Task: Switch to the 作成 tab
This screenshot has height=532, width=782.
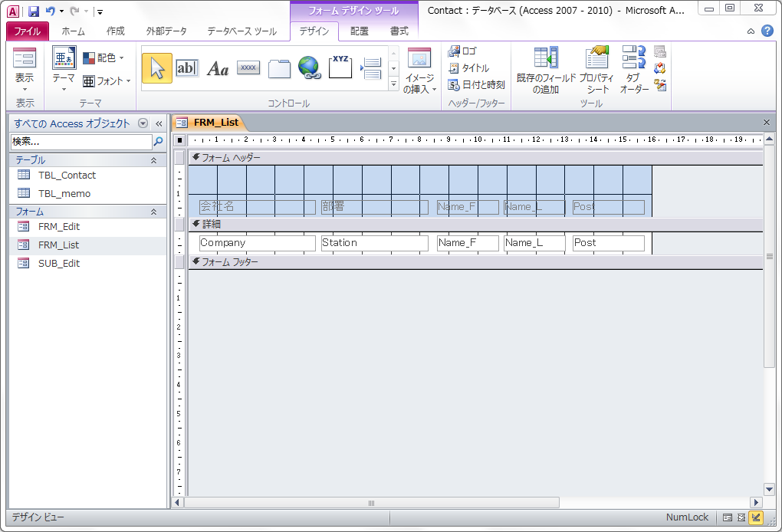Action: [115, 31]
